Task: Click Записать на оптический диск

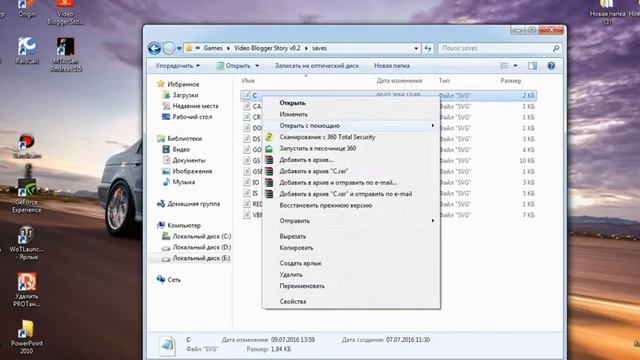Action: 317,66
